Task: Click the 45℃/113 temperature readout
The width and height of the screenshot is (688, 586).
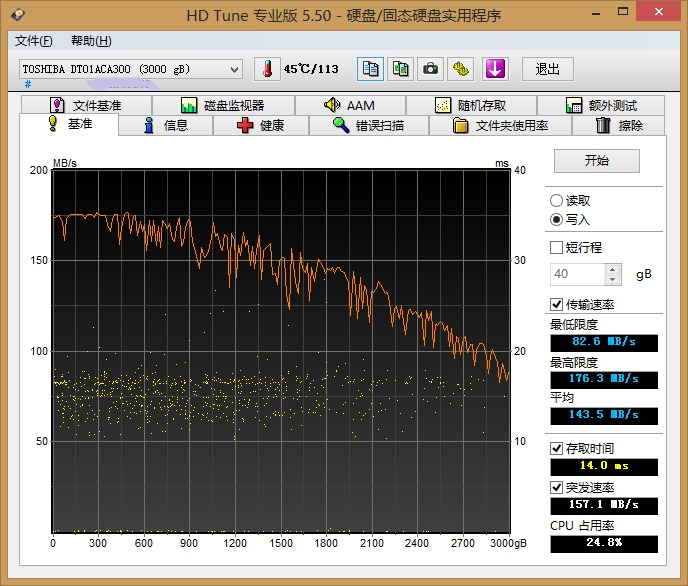Action: coord(311,69)
